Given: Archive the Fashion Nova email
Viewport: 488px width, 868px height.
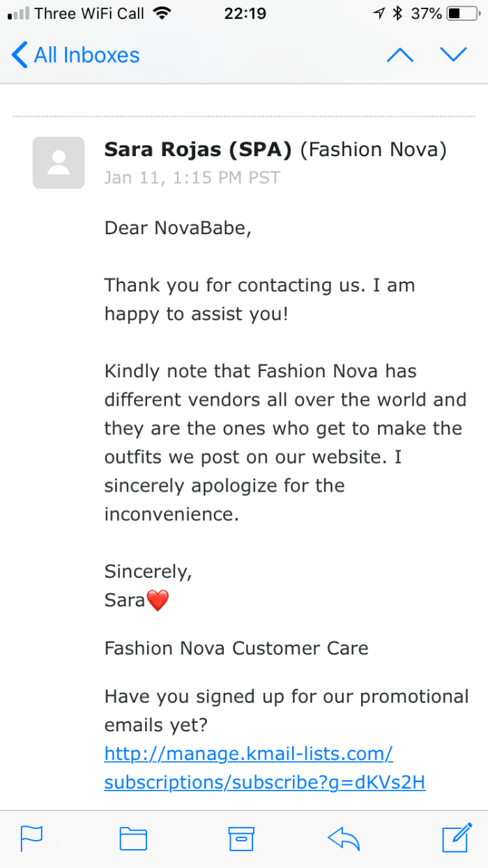Looking at the screenshot, I should pyautogui.click(x=241, y=839).
